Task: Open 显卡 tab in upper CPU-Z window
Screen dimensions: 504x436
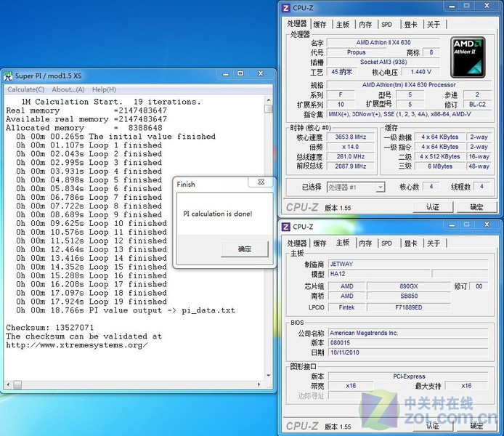Action: tap(411, 25)
